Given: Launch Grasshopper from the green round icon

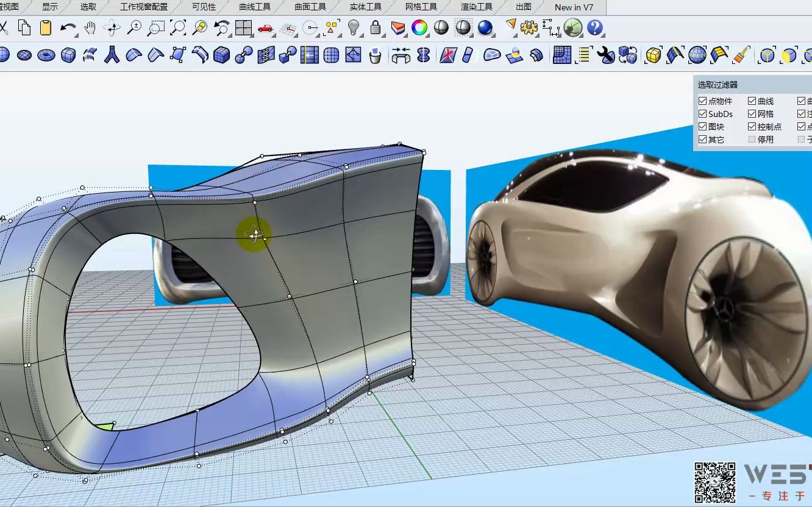Looking at the screenshot, I should 573,28.
